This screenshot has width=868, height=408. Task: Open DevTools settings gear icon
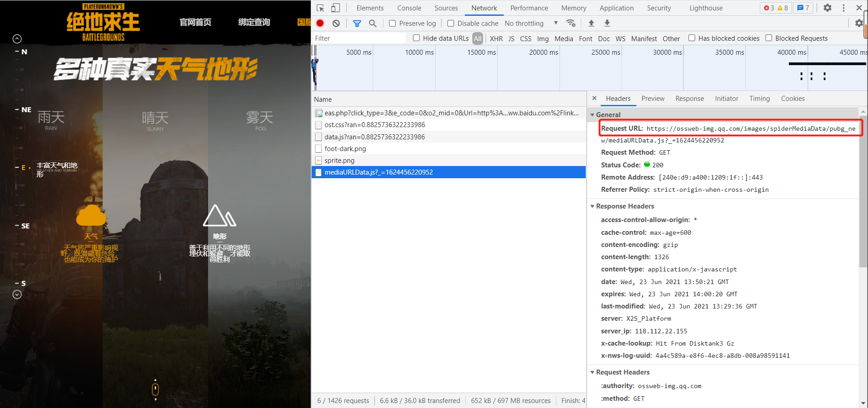pos(827,8)
